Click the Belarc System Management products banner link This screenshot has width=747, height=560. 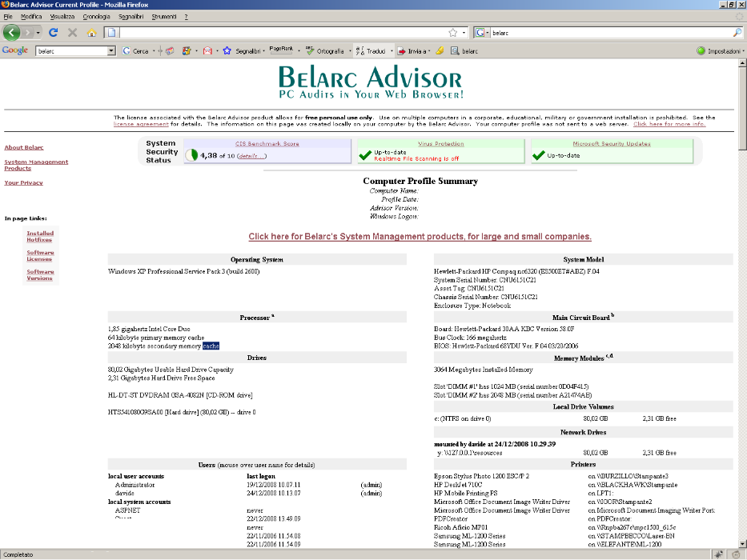pos(420,237)
